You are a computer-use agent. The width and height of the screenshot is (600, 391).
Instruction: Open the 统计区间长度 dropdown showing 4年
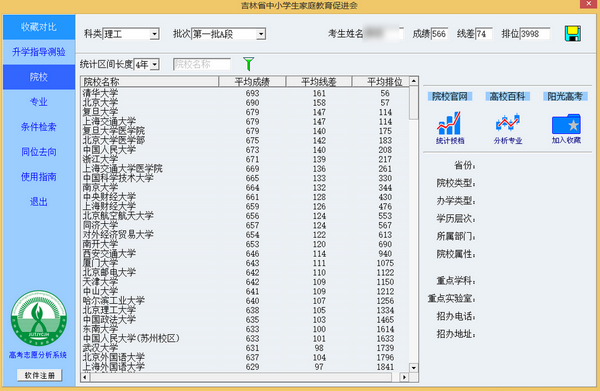click(x=147, y=64)
